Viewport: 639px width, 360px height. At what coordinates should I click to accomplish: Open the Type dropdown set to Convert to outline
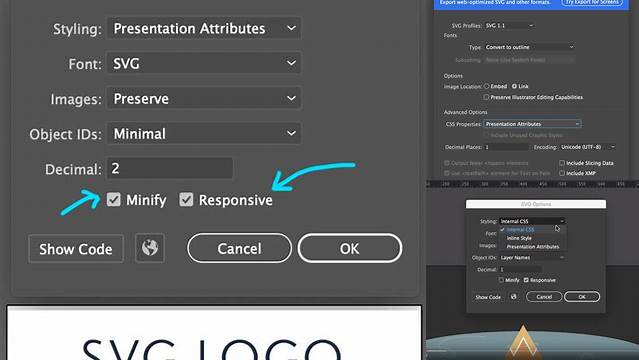tap(529, 47)
